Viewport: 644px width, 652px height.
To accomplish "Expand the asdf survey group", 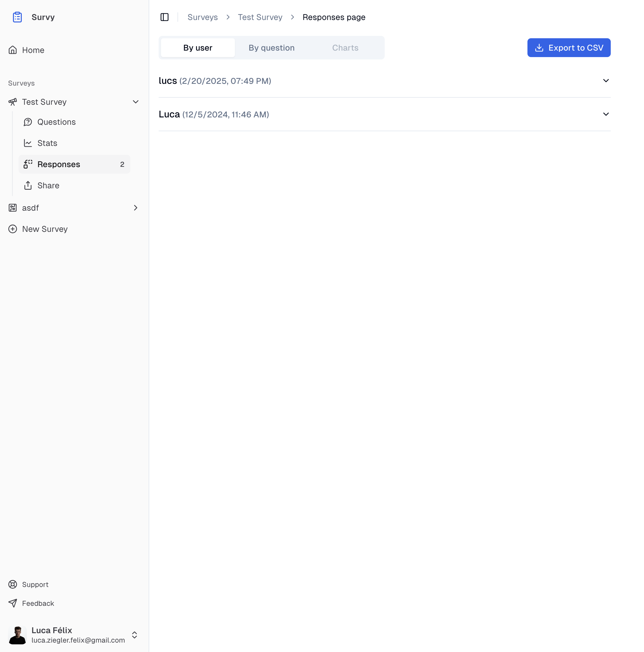I will coord(135,207).
